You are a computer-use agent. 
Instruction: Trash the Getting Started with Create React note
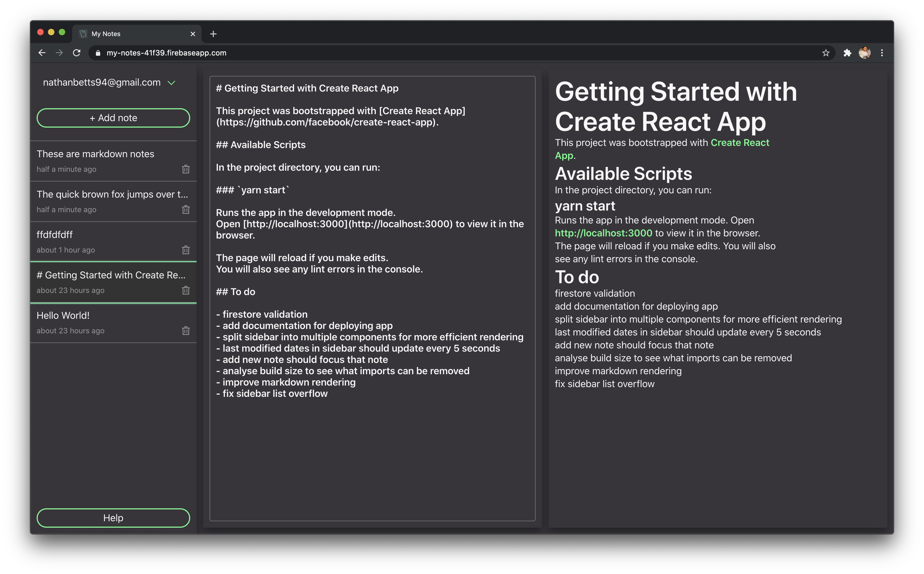point(186,290)
